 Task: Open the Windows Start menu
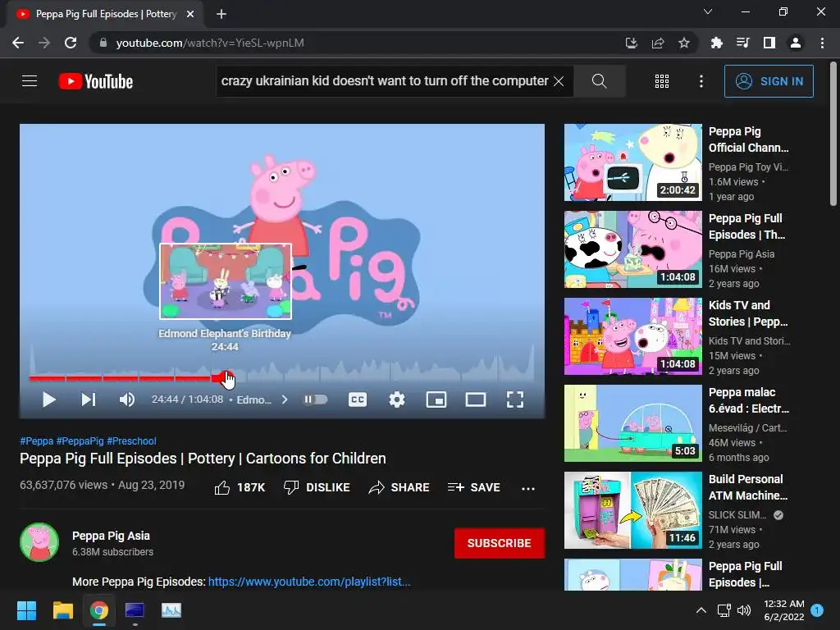coord(26,610)
